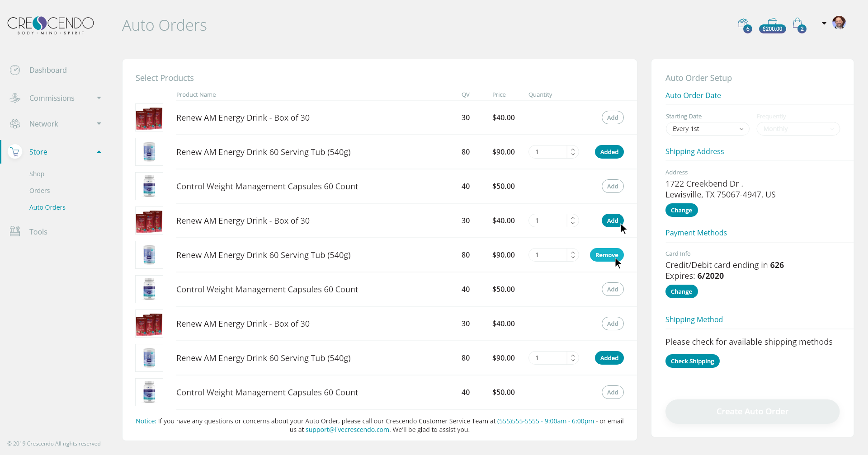
Task: Select the Network menu label
Action: point(44,124)
